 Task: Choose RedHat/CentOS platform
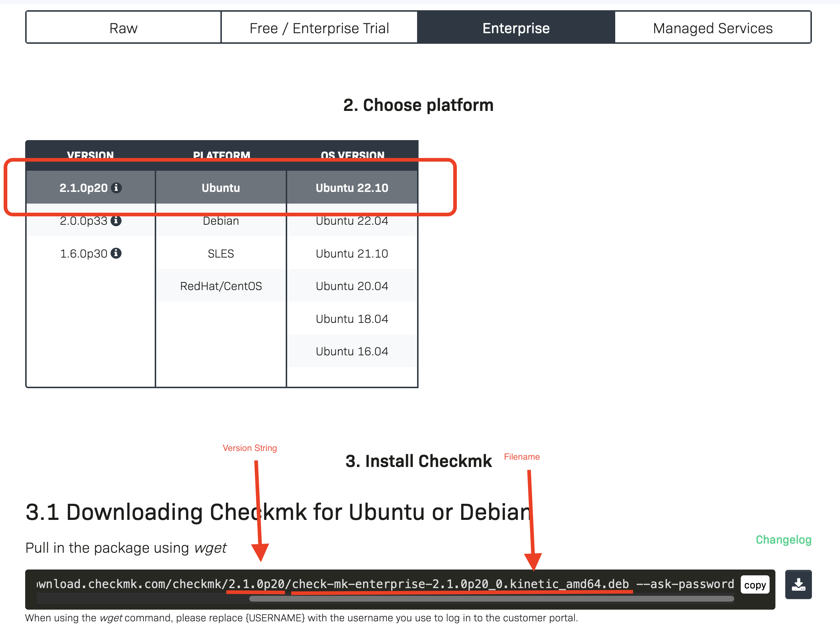(221, 286)
